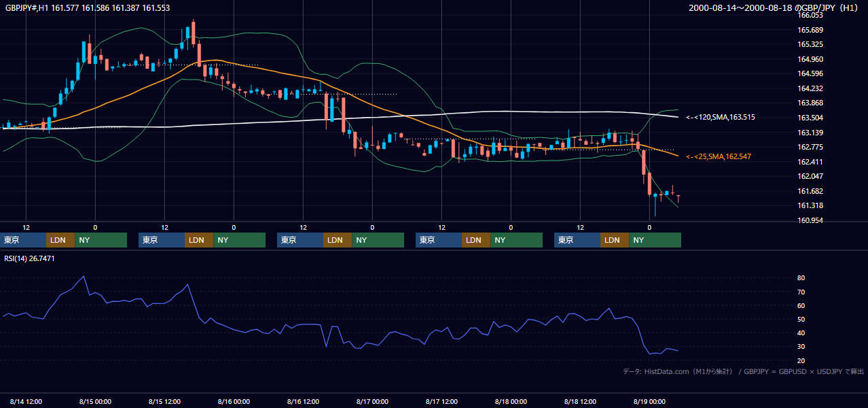This screenshot has height=408, width=868.
Task: Click price axis value 162.411
Action: (810, 162)
